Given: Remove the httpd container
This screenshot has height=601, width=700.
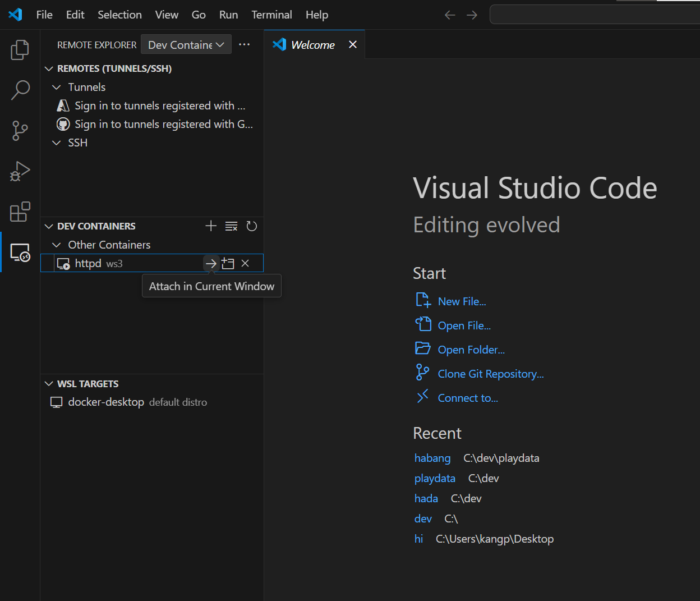Looking at the screenshot, I should click(x=245, y=263).
